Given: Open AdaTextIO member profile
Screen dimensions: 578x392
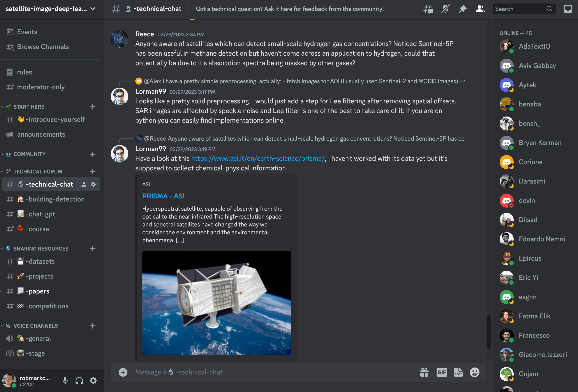Looking at the screenshot, I should tap(535, 46).
